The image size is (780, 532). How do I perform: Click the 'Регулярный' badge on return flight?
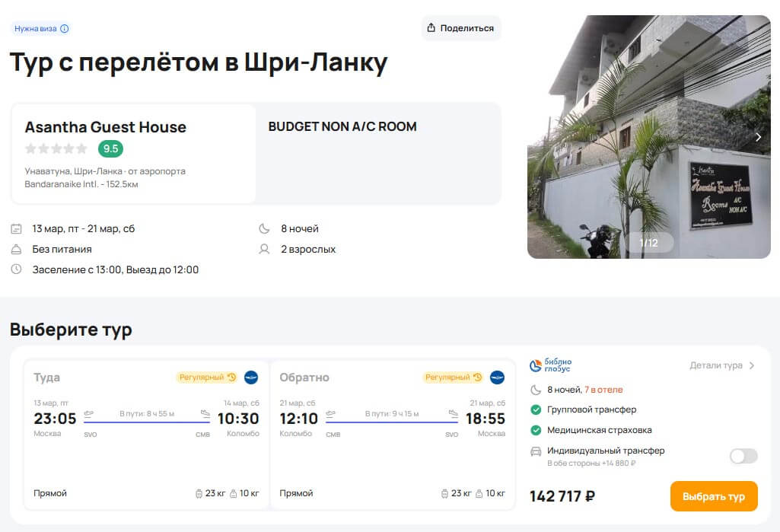pyautogui.click(x=453, y=377)
